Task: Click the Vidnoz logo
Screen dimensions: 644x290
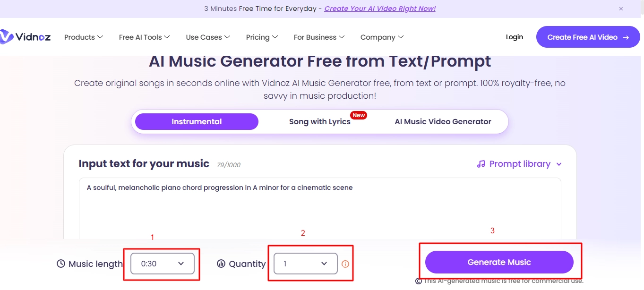Action: point(26,36)
